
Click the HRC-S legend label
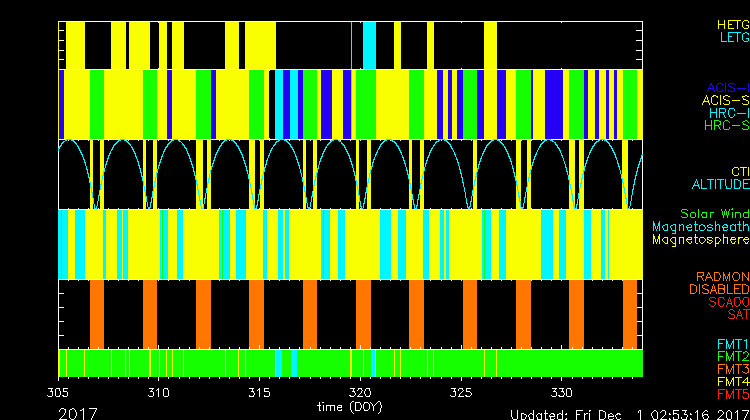(725, 126)
